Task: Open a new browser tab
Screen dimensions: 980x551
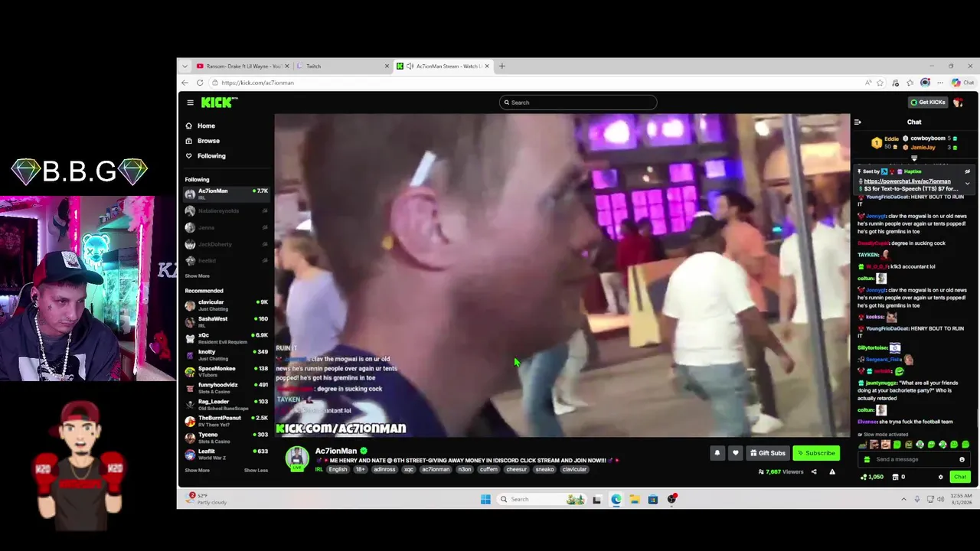Action: 502,67
